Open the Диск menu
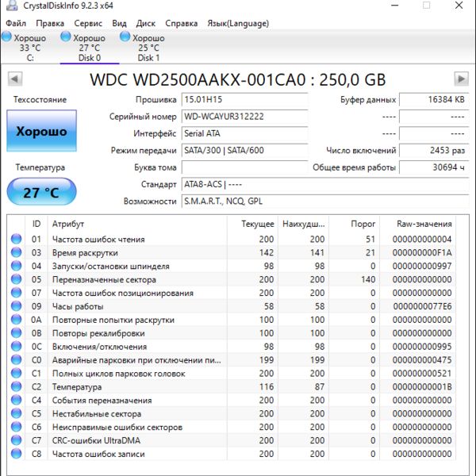This screenshot has height=476, width=476. [146, 23]
